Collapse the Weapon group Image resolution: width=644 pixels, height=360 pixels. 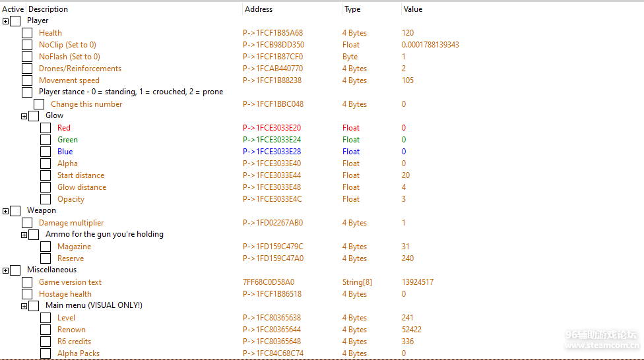coord(6,211)
